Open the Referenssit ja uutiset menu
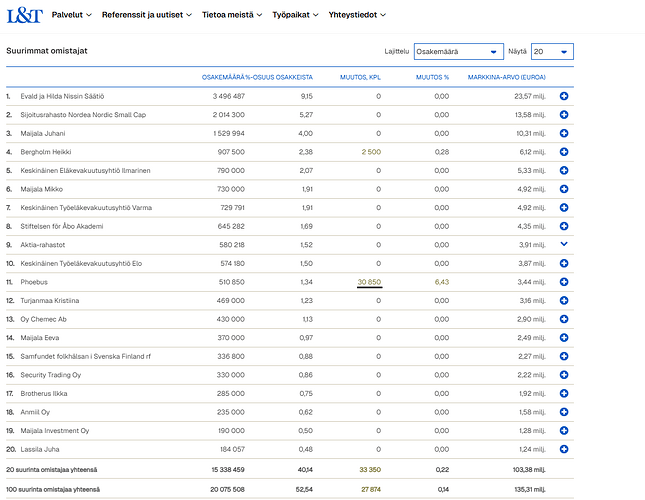The width and height of the screenshot is (645, 500). pos(147,15)
